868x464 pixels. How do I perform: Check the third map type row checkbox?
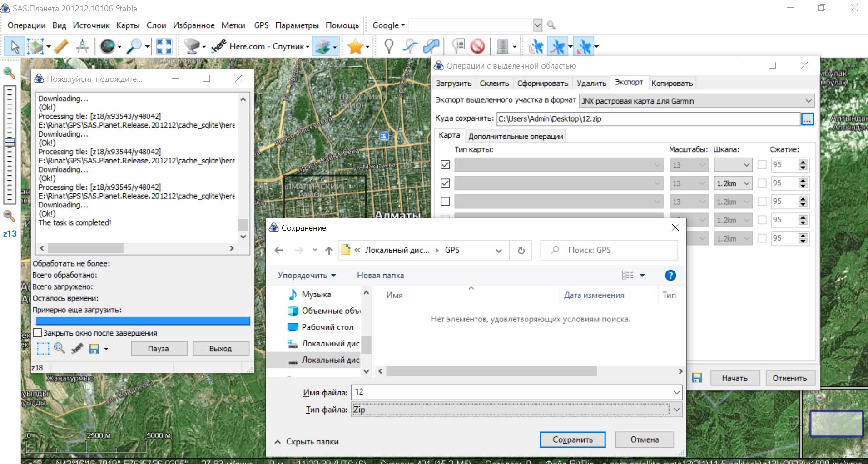[445, 201]
